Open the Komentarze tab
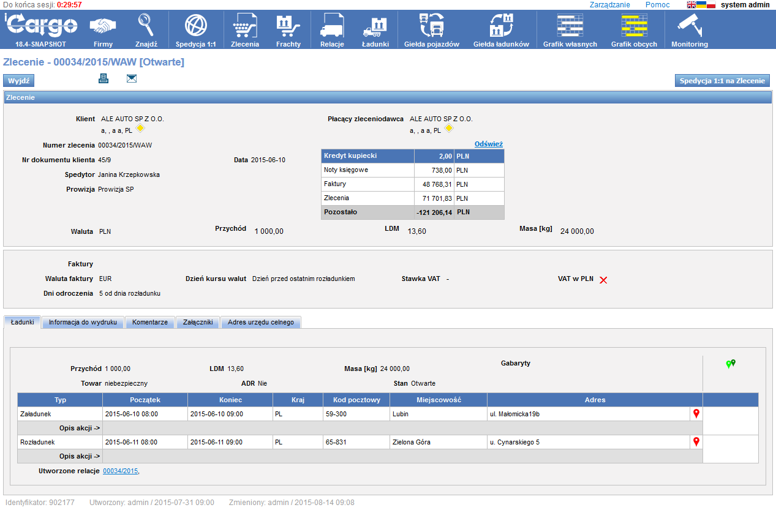 pyautogui.click(x=149, y=322)
